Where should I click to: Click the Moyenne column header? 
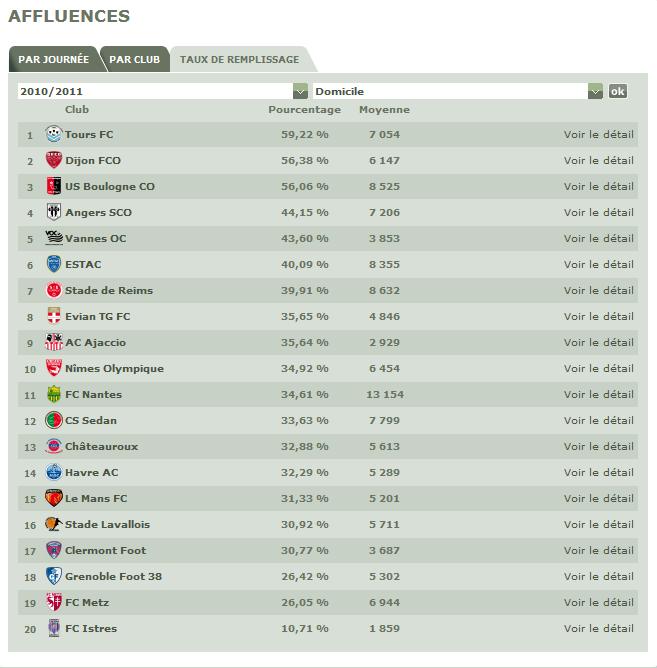(384, 110)
